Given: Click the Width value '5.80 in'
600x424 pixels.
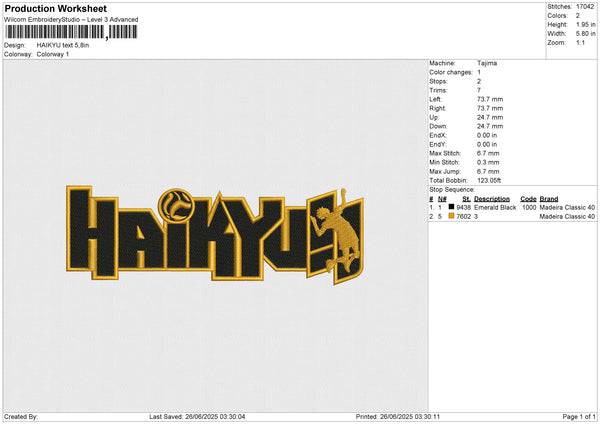Looking at the screenshot, I should (x=585, y=34).
